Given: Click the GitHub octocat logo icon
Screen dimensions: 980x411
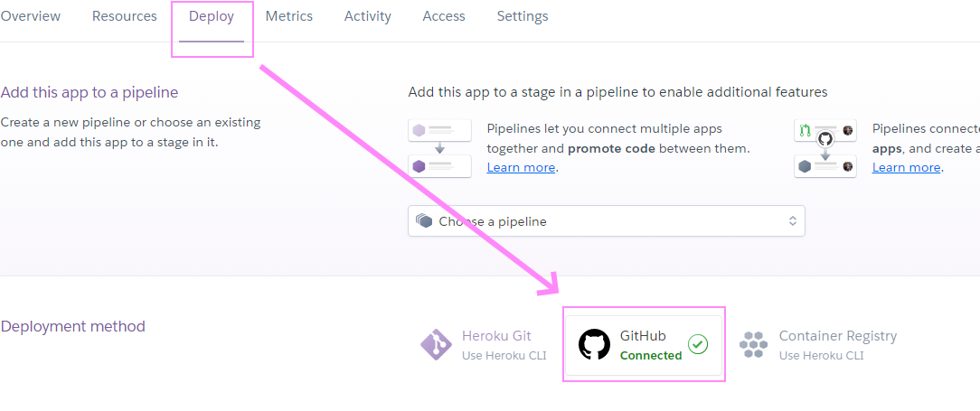Looking at the screenshot, I should coord(594,344).
